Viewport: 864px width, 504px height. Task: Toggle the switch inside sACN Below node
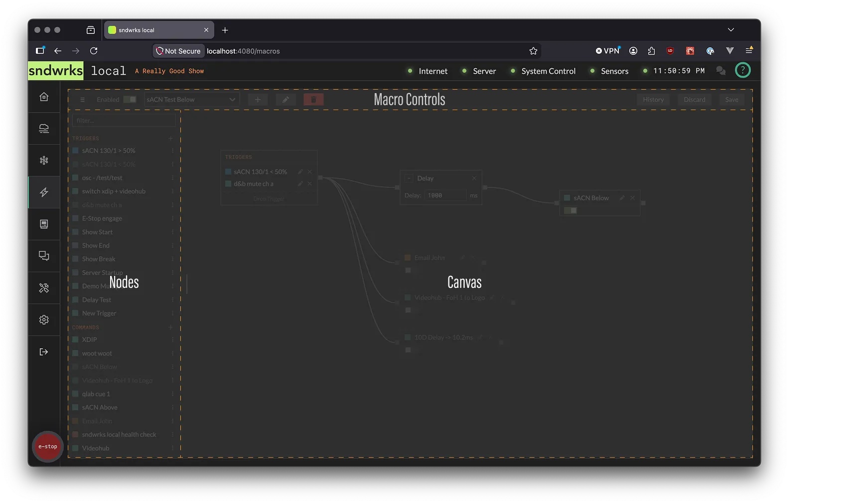click(x=571, y=211)
